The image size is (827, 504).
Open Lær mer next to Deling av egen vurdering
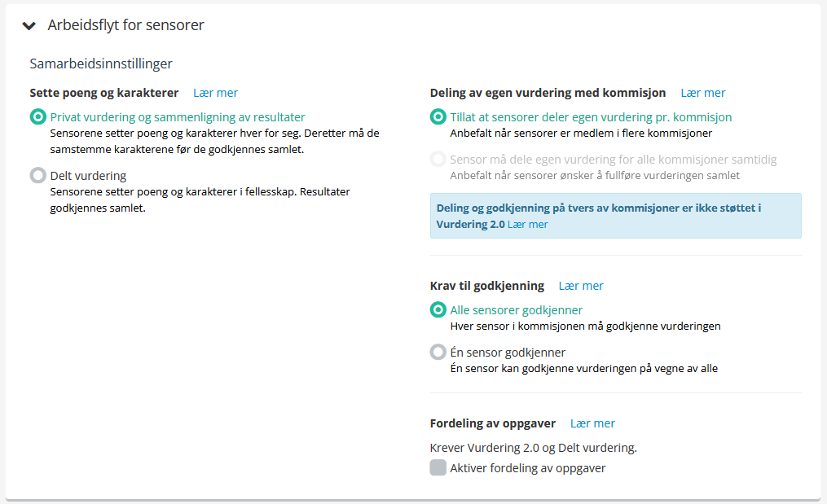702,93
